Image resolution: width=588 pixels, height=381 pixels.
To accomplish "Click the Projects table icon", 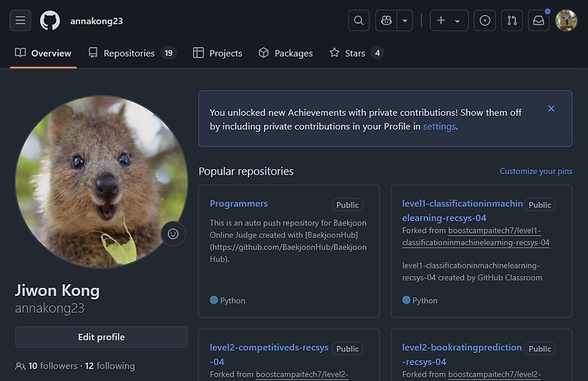I will [198, 53].
